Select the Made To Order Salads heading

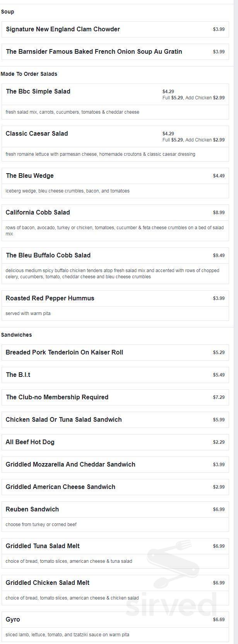29,74
